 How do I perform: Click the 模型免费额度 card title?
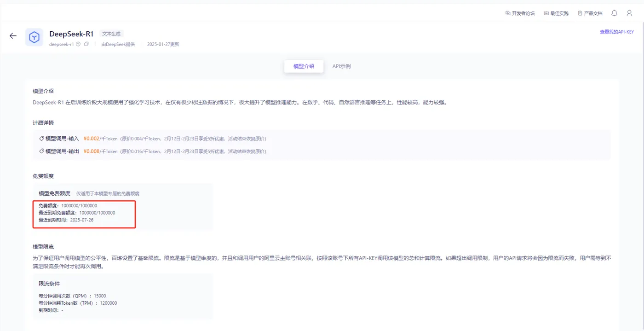click(x=54, y=193)
